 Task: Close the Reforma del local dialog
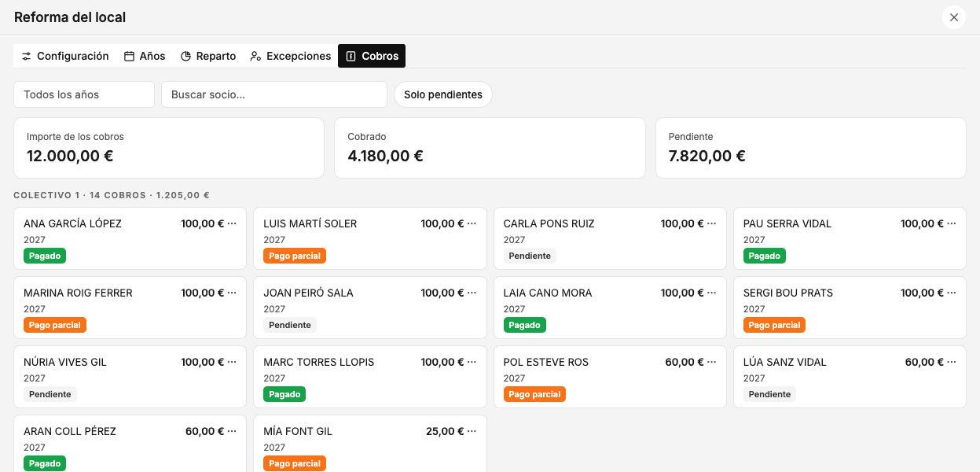[x=954, y=17]
